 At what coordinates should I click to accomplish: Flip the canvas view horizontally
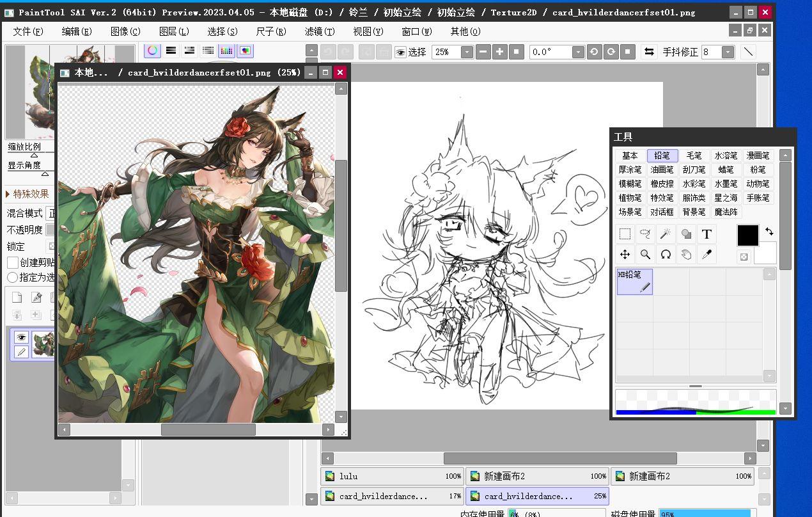point(649,52)
